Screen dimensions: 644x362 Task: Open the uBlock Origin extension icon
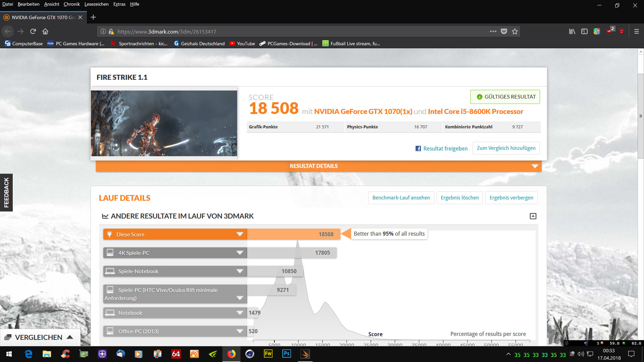[609, 32]
